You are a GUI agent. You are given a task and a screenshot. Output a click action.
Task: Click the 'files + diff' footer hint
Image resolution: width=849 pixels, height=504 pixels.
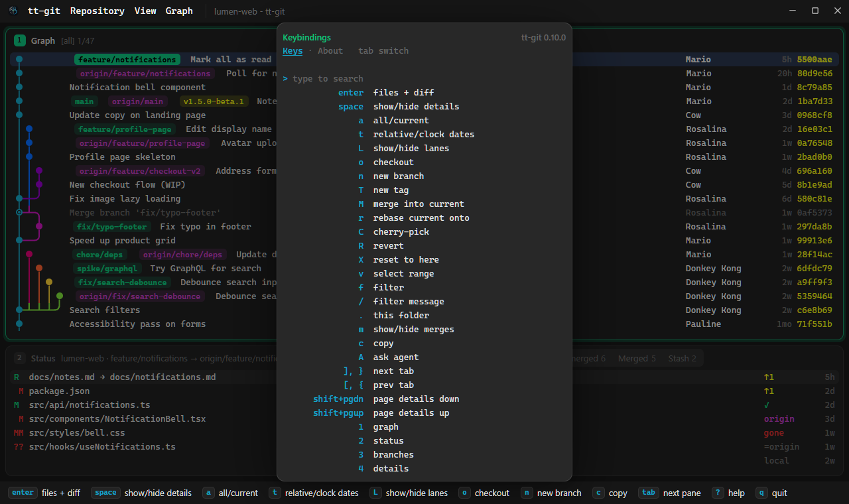click(44, 493)
